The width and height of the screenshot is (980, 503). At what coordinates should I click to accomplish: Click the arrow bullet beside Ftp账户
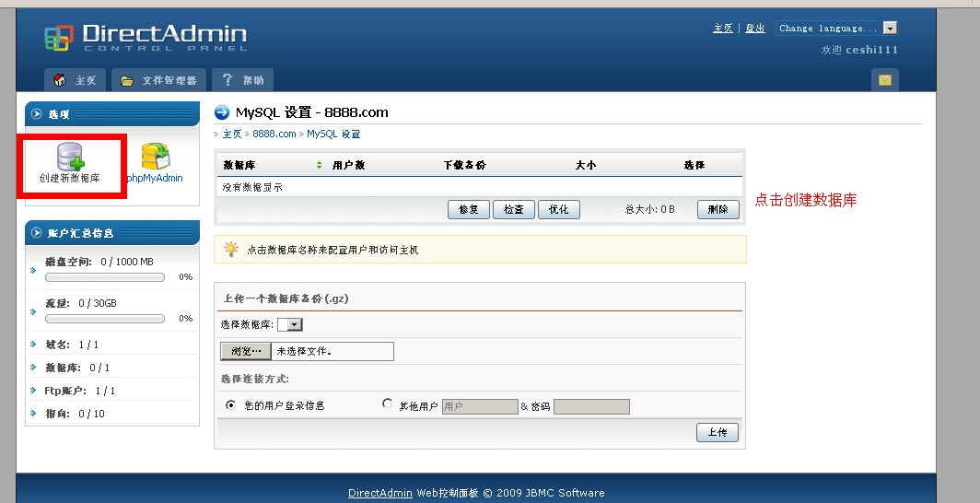(x=33, y=391)
